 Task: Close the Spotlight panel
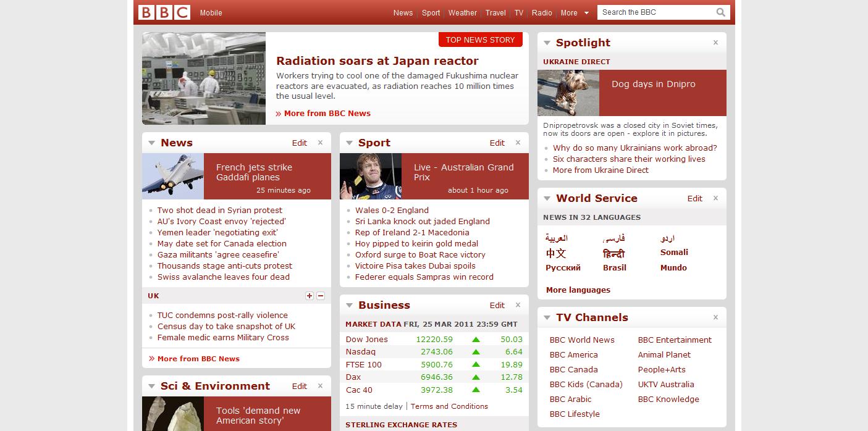click(x=715, y=43)
